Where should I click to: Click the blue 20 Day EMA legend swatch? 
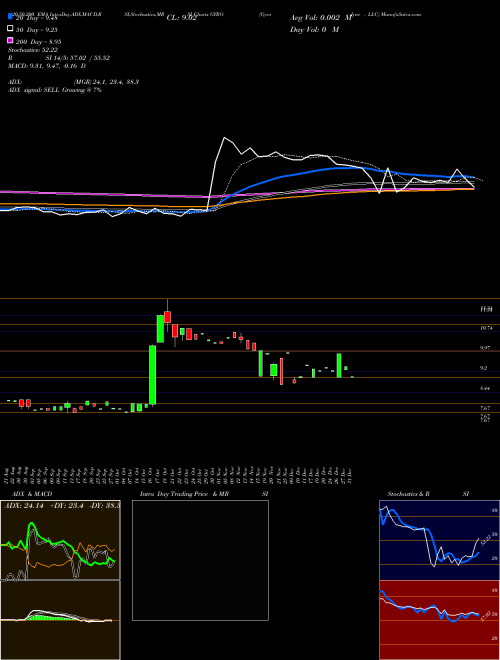tap(10, 17)
